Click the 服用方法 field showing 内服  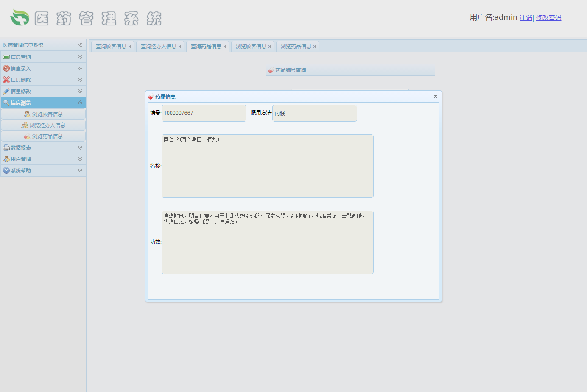(x=315, y=113)
